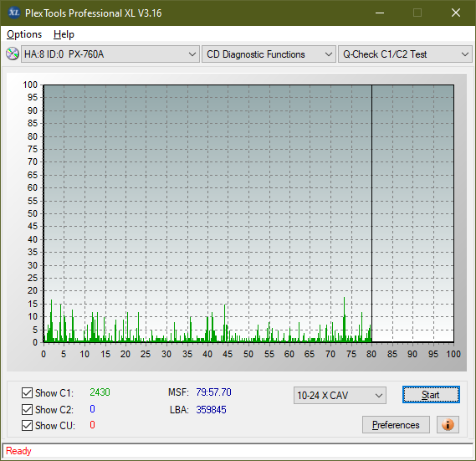
Task: Click the CD drive disc icon
Action: (x=13, y=54)
